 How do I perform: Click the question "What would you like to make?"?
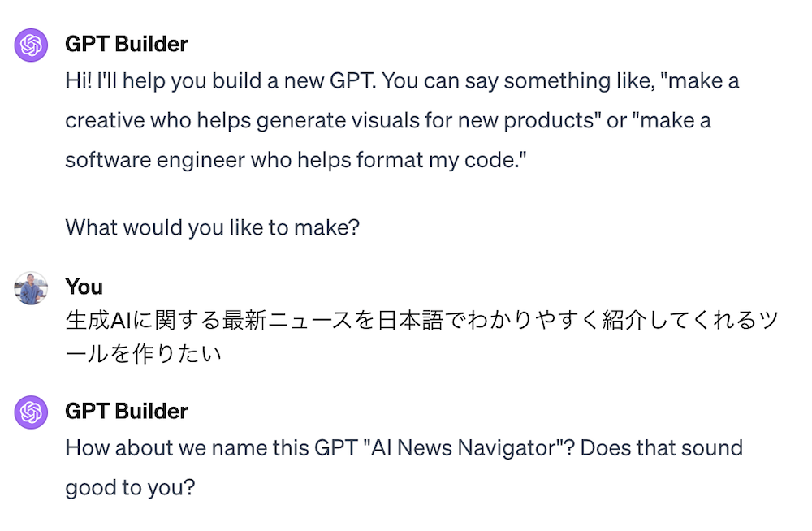(x=212, y=228)
